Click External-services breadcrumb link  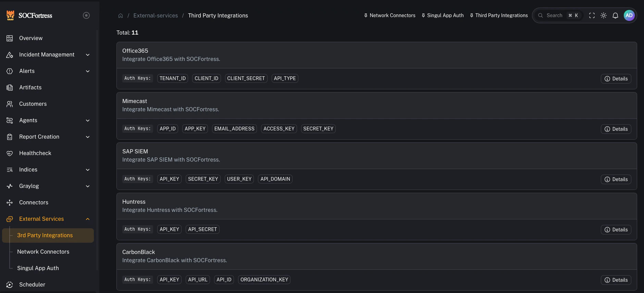(x=156, y=16)
